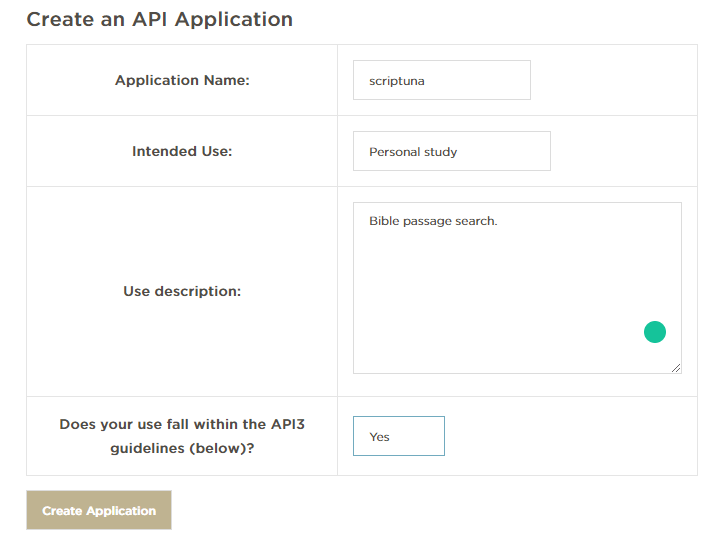Place the cursor after 'Bible passage search.'
Screen dimensions: 714x545
(498, 221)
